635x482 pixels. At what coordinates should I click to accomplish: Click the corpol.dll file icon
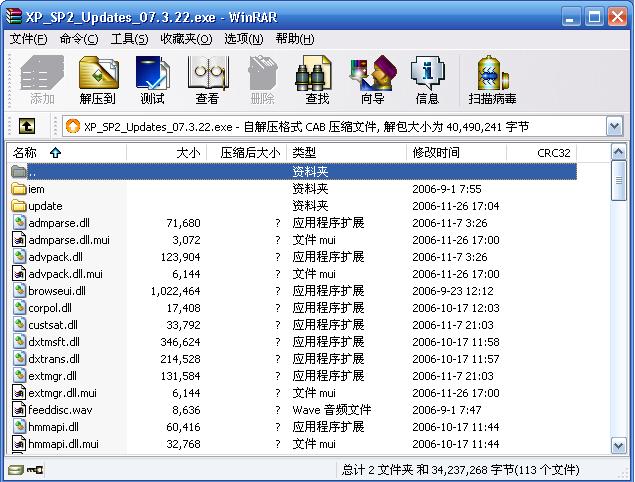[19, 308]
